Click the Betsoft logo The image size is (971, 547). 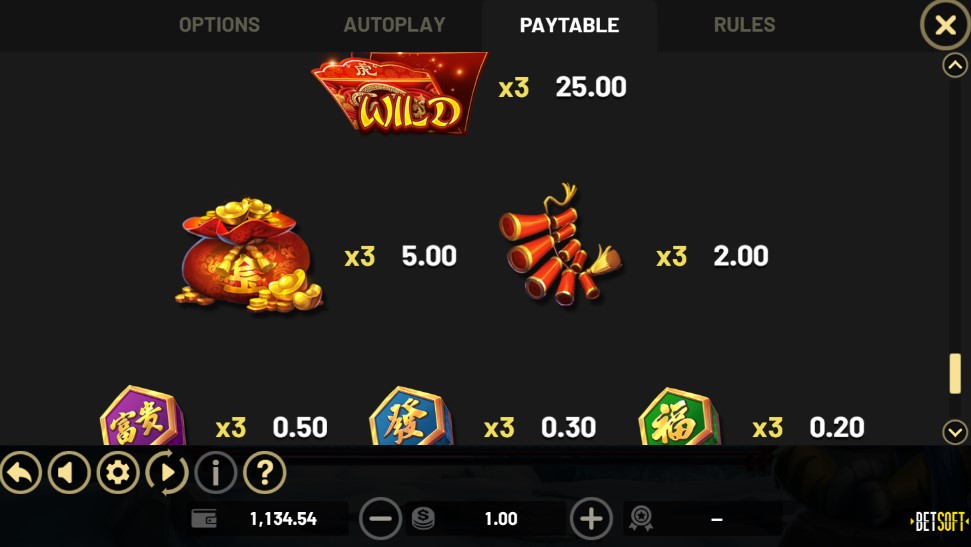tap(939, 522)
